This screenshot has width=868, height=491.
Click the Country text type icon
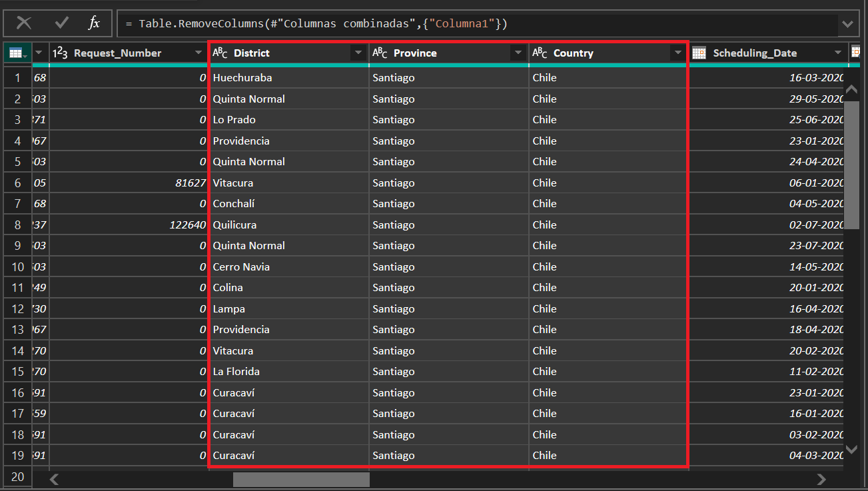(x=540, y=53)
